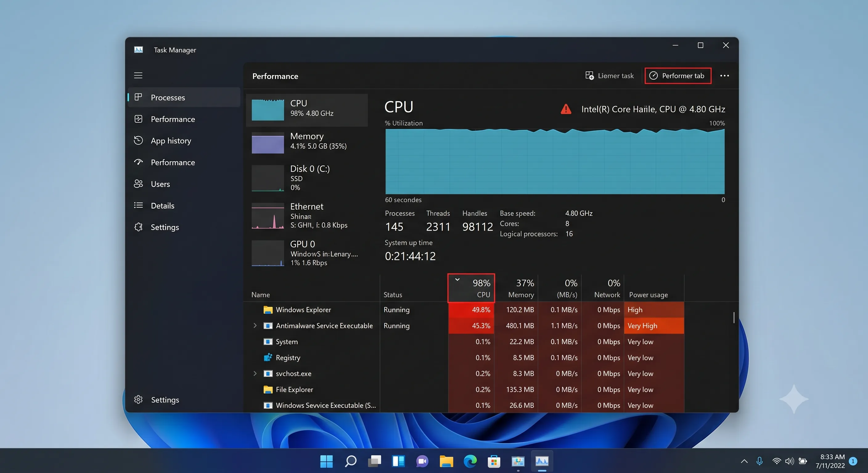The width and height of the screenshot is (868, 473).
Task: Click the 480.1 MB memory cell
Action: coord(516,325)
